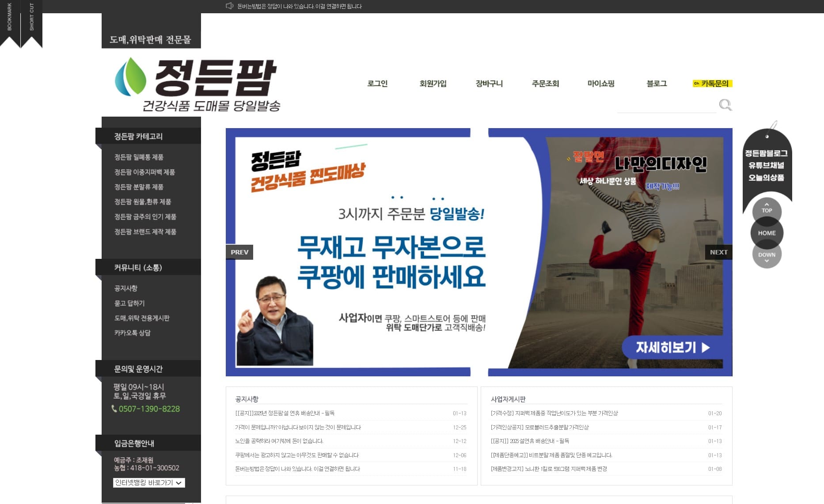Open 도매,위탁 전용게시판
824x504 pixels.
point(142,318)
